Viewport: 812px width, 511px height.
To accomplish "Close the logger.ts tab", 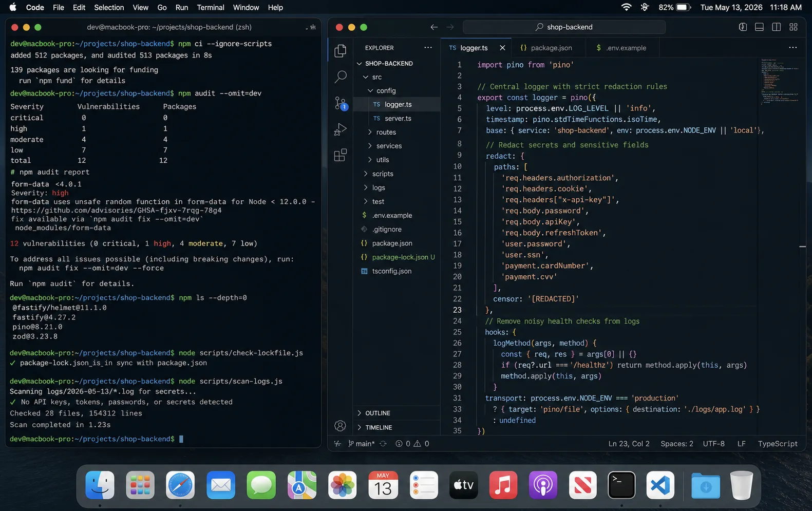I will pos(502,48).
